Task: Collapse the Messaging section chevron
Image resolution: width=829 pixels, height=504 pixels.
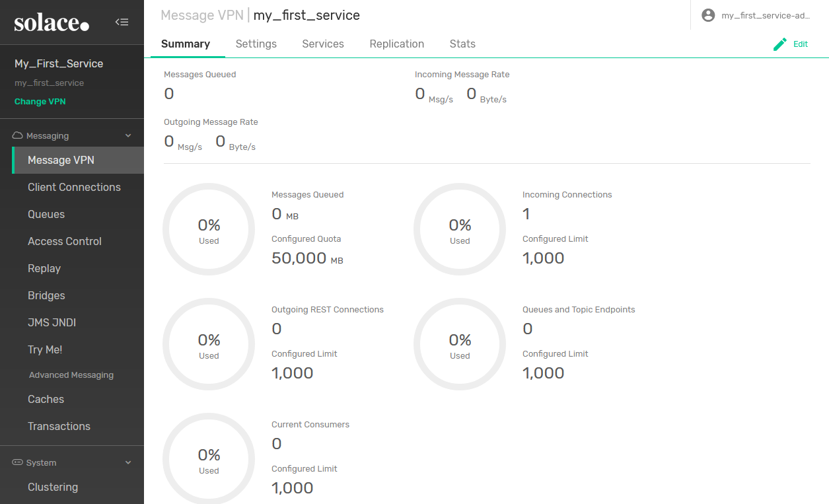Action: tap(128, 135)
